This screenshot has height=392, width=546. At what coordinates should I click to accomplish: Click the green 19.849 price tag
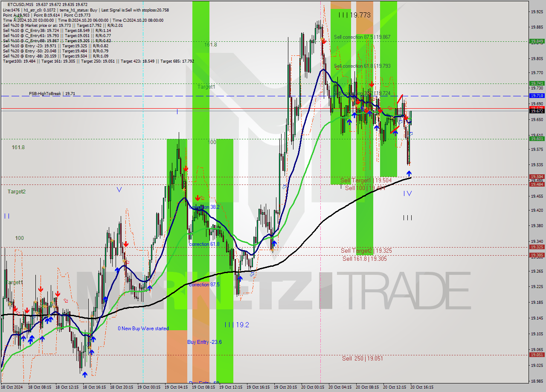(537, 41)
